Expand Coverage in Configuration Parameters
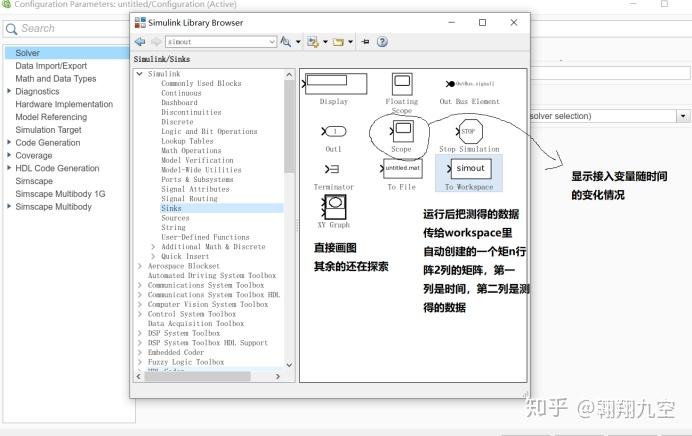Viewport: 692px width, 436px height. point(9,155)
